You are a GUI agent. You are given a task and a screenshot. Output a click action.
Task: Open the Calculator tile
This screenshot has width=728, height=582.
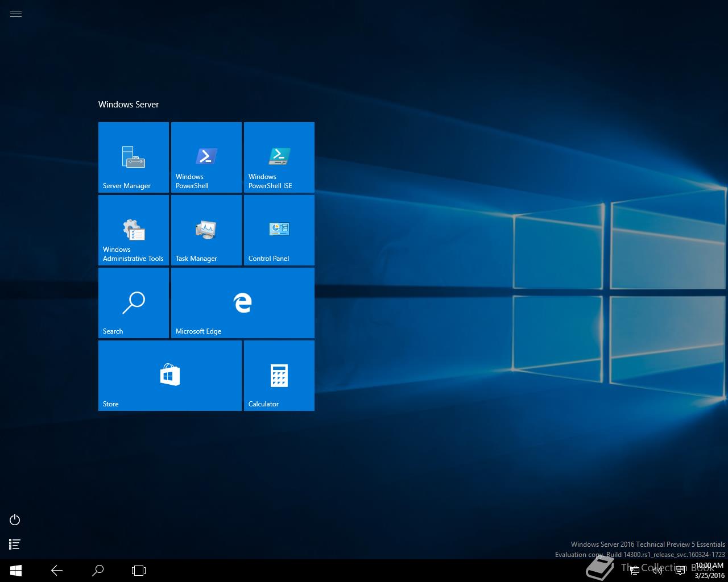[x=279, y=376]
